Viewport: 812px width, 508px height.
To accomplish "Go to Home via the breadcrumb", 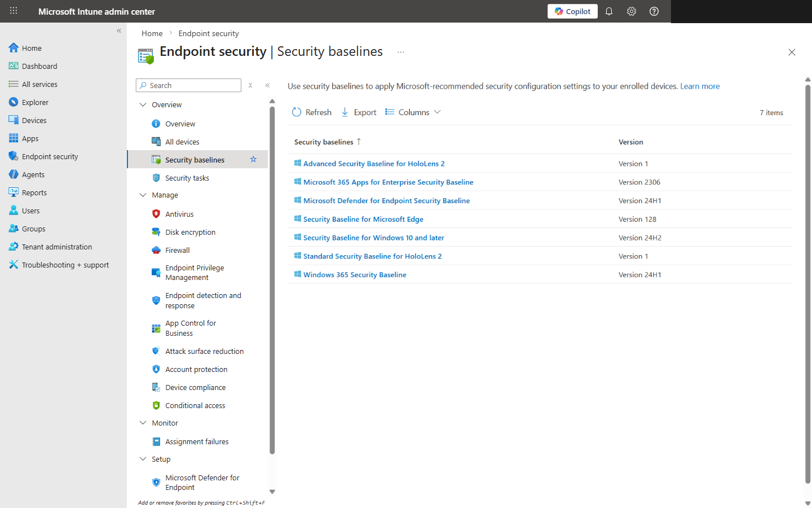I will pyautogui.click(x=152, y=33).
